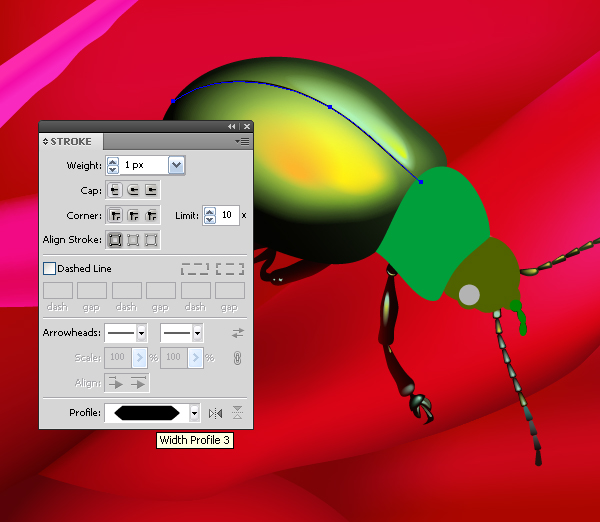The height and width of the screenshot is (522, 600).
Task: Open the second arrowhead Scale popup
Action: (195, 358)
